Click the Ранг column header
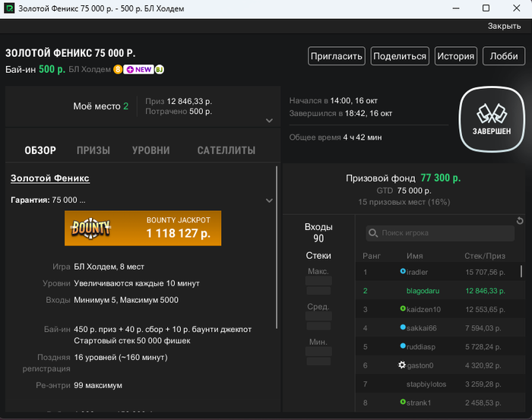The height and width of the screenshot is (420, 532). (x=372, y=256)
